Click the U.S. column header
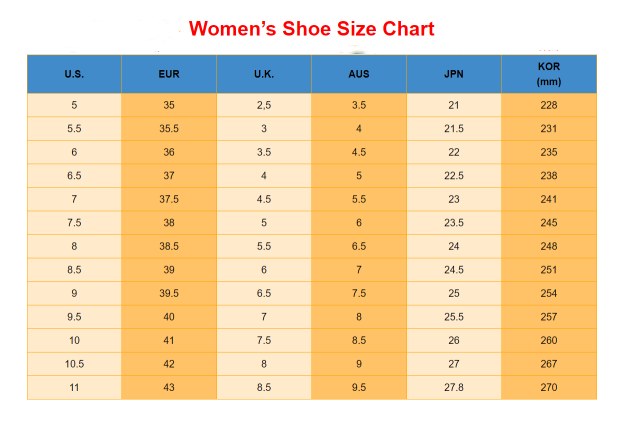The height and width of the screenshot is (421, 633). click(74, 74)
